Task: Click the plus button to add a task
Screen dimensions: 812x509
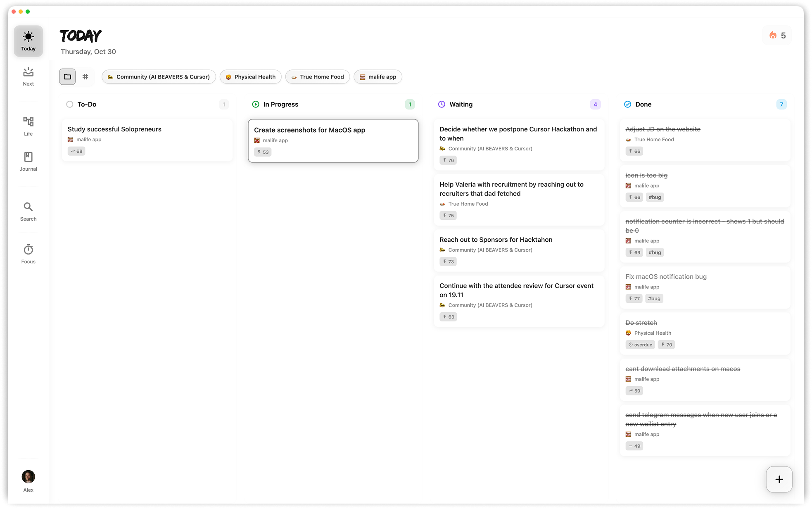Action: click(x=779, y=479)
